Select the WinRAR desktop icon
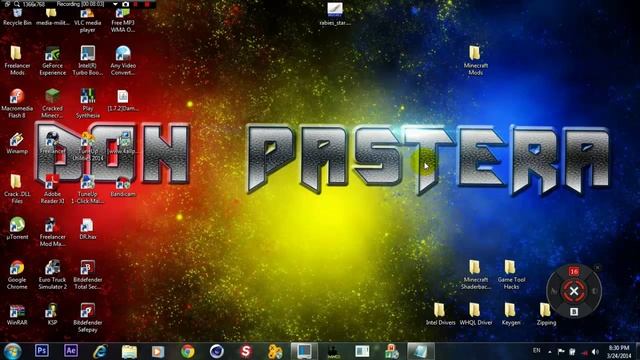Screen dimensions: 640x360 point(17,315)
